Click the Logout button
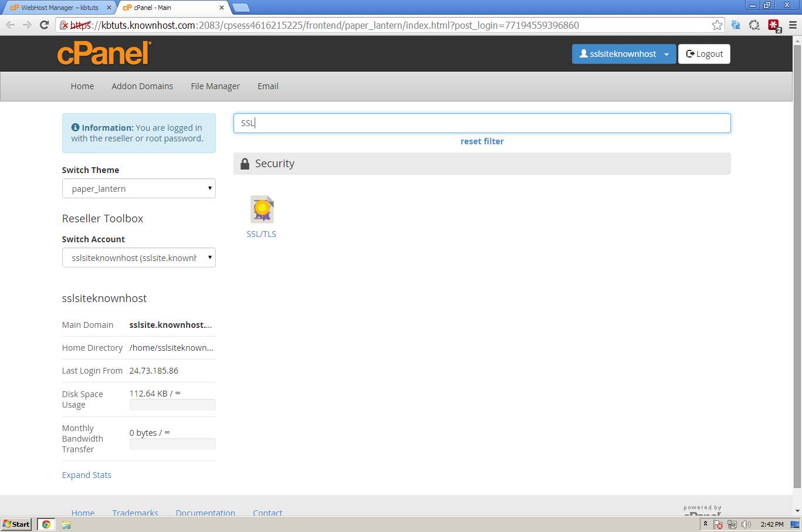 click(705, 54)
